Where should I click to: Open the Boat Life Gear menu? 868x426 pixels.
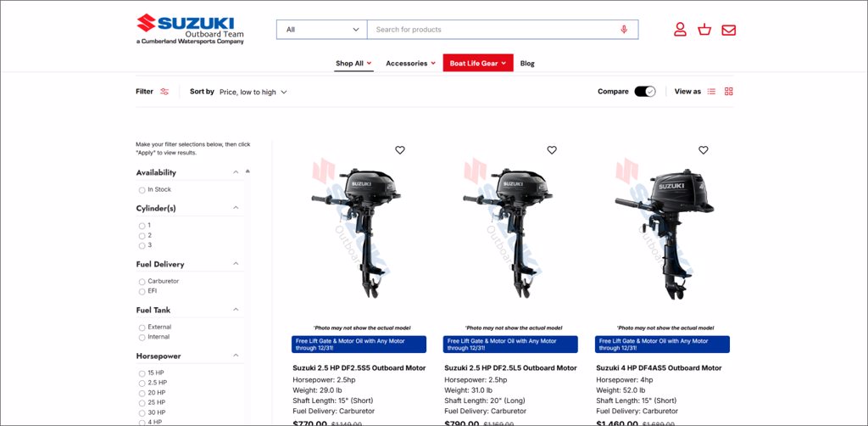tap(478, 63)
